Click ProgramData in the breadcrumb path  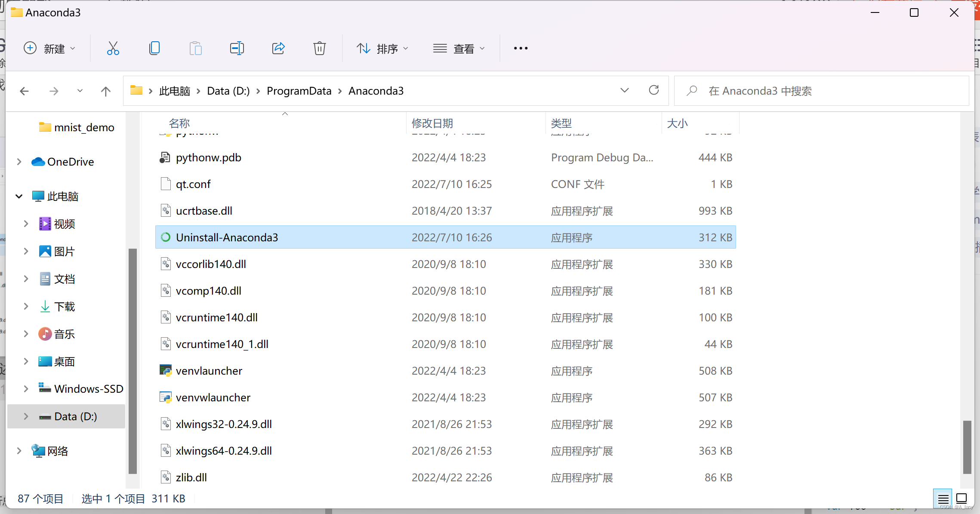point(299,91)
